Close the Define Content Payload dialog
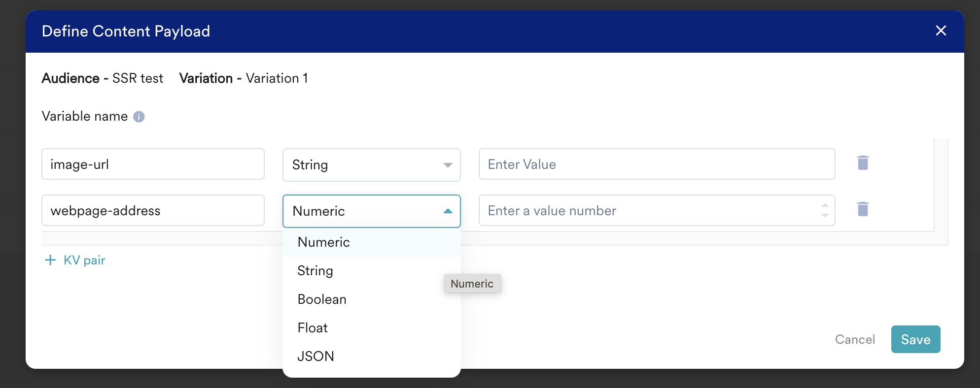The image size is (980, 388). point(941,31)
